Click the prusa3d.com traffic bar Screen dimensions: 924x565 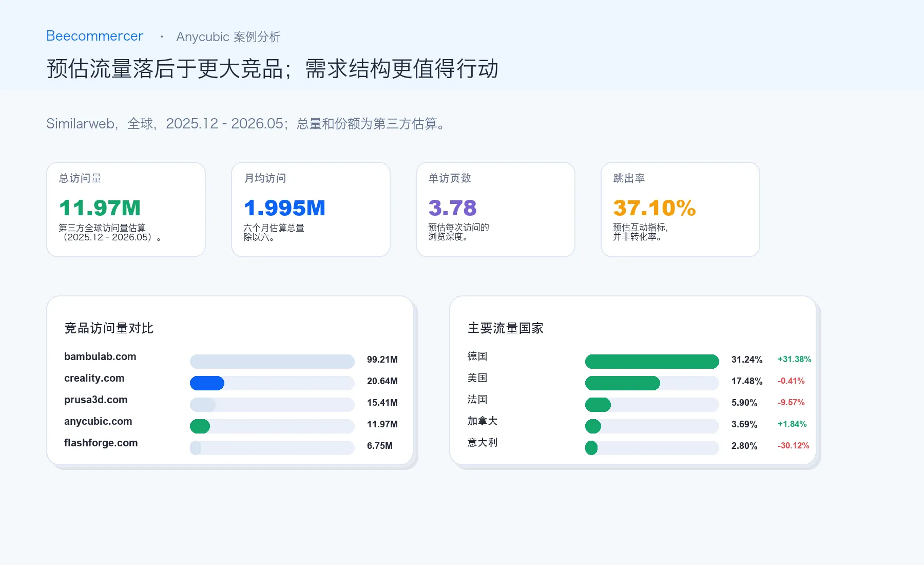click(203, 405)
